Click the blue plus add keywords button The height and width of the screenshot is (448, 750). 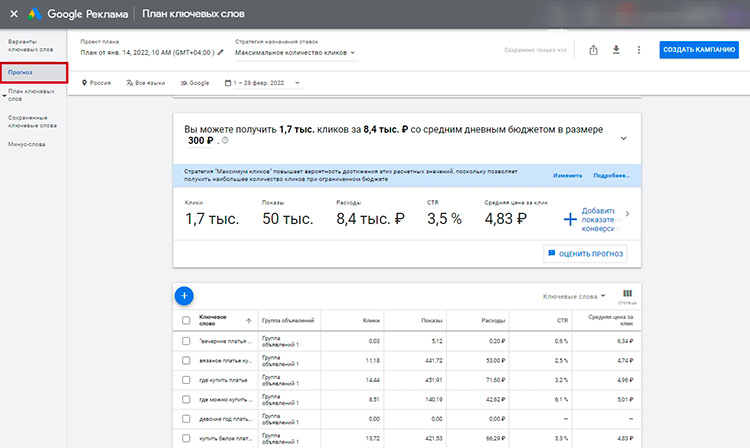(184, 295)
